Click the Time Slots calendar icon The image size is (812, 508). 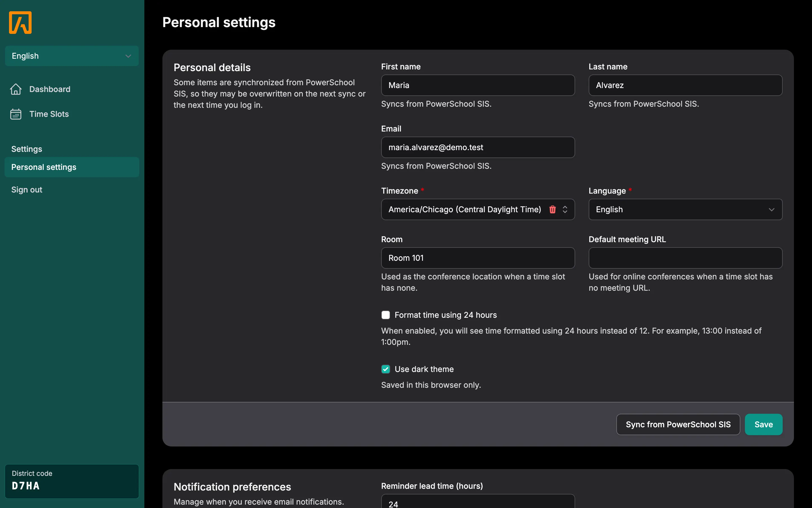coord(16,114)
